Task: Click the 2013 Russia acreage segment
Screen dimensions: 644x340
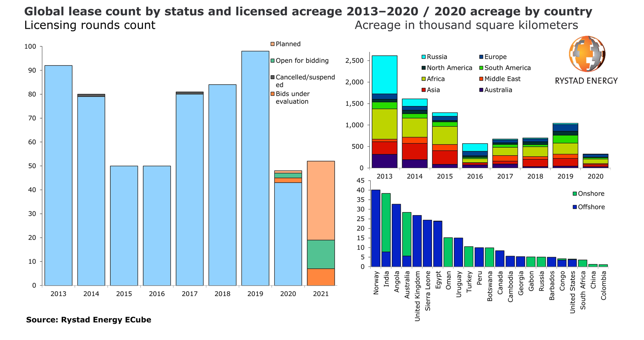Action: tap(384, 75)
